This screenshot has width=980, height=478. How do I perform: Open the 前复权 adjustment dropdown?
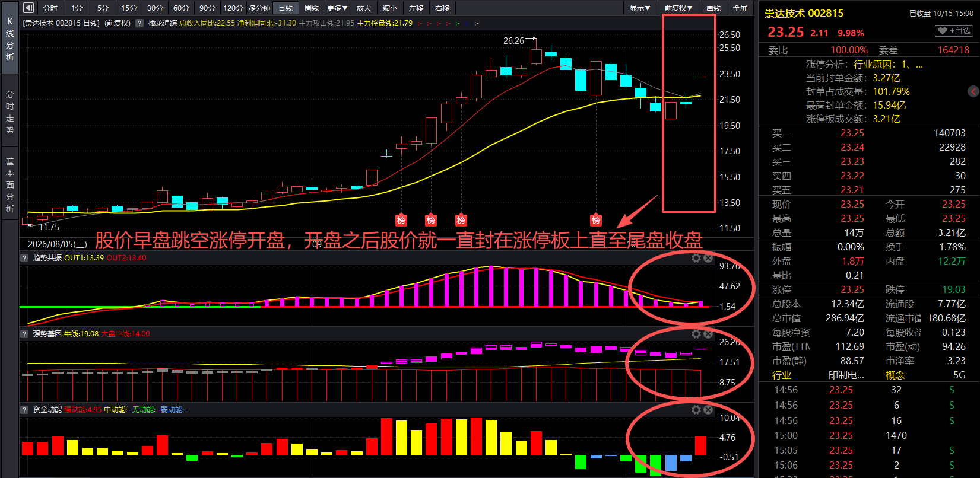pos(678,8)
